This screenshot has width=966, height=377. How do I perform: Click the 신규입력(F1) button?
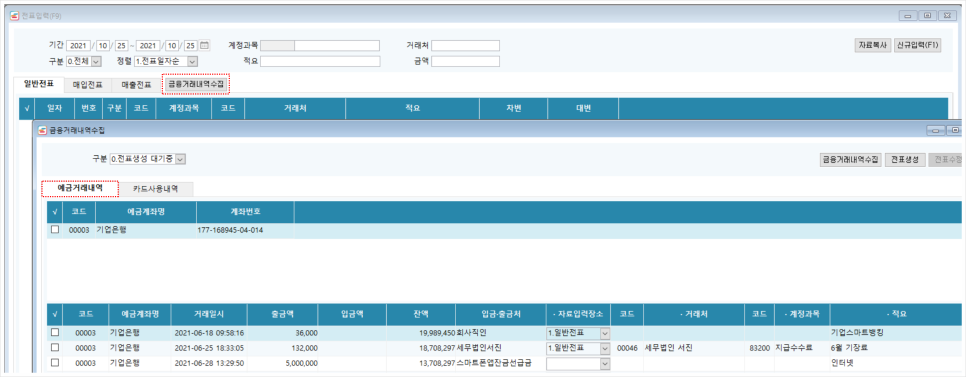(917, 46)
